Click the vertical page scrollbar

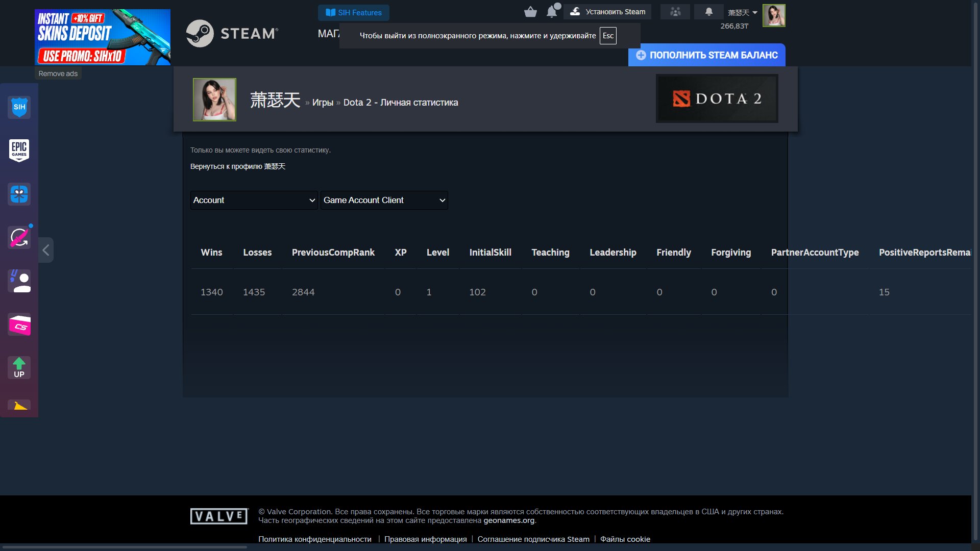(975, 270)
